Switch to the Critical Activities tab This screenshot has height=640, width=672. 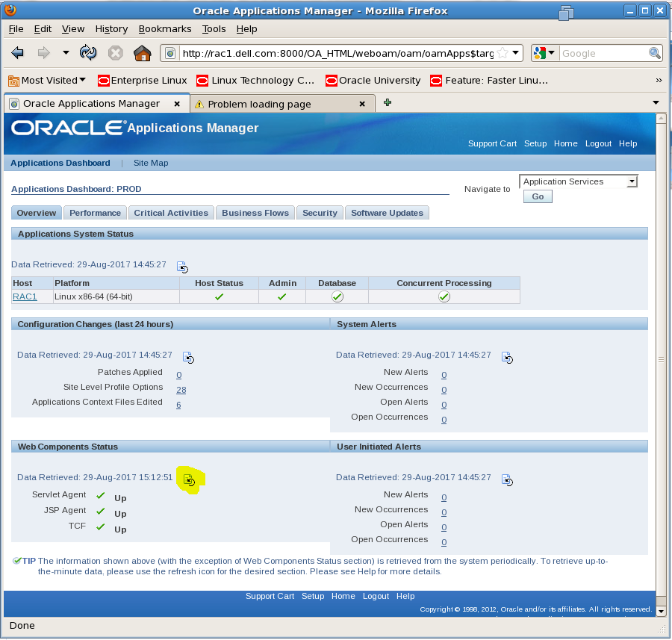[171, 213]
